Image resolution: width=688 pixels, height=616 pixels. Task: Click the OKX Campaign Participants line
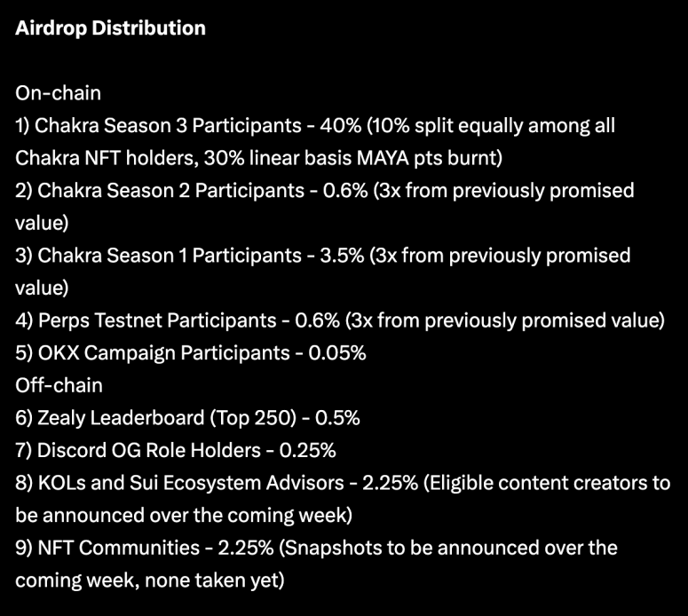[x=191, y=353]
